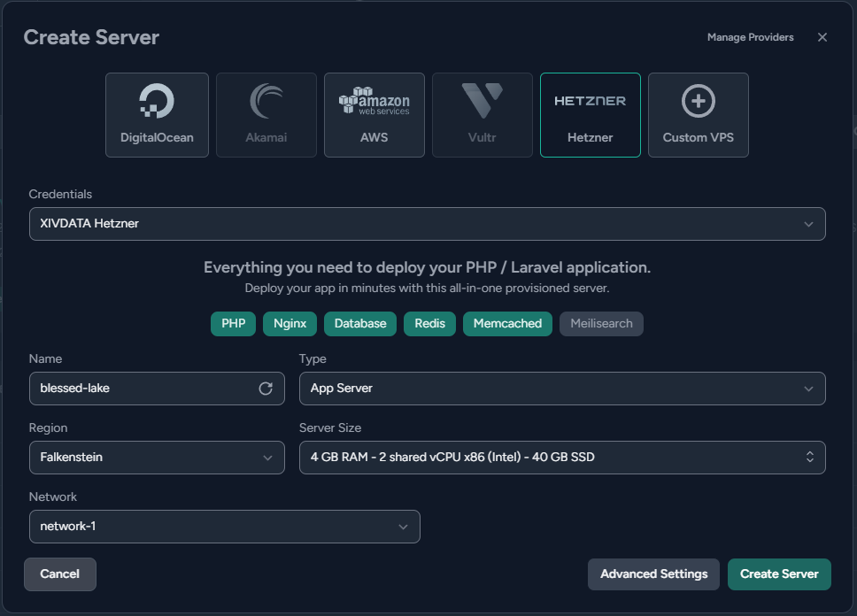Toggle the Redis service tag
This screenshot has width=857, height=616.
429,324
